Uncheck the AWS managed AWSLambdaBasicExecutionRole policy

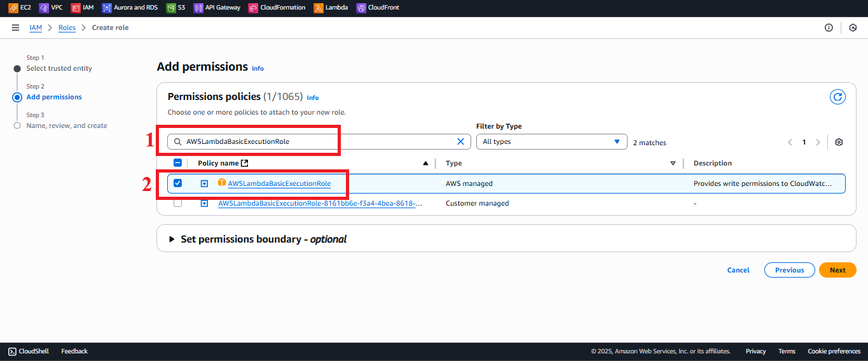point(177,183)
